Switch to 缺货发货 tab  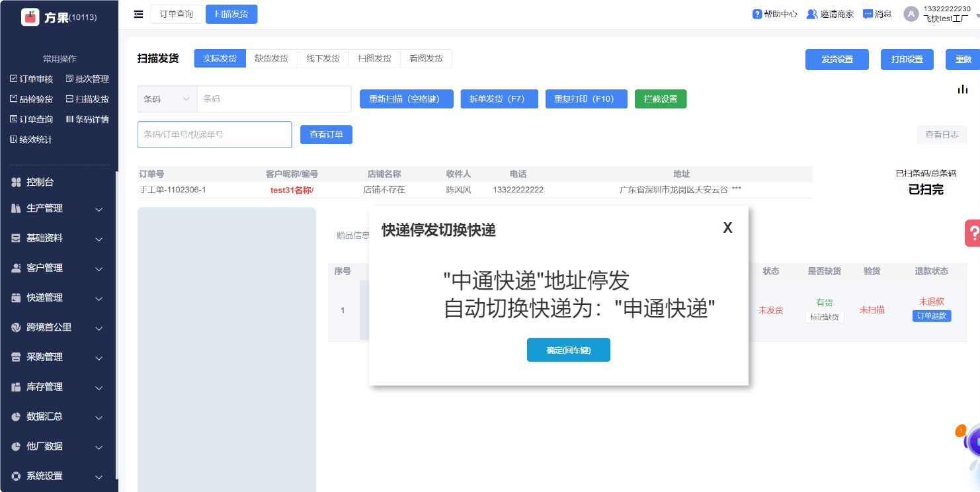(x=271, y=58)
